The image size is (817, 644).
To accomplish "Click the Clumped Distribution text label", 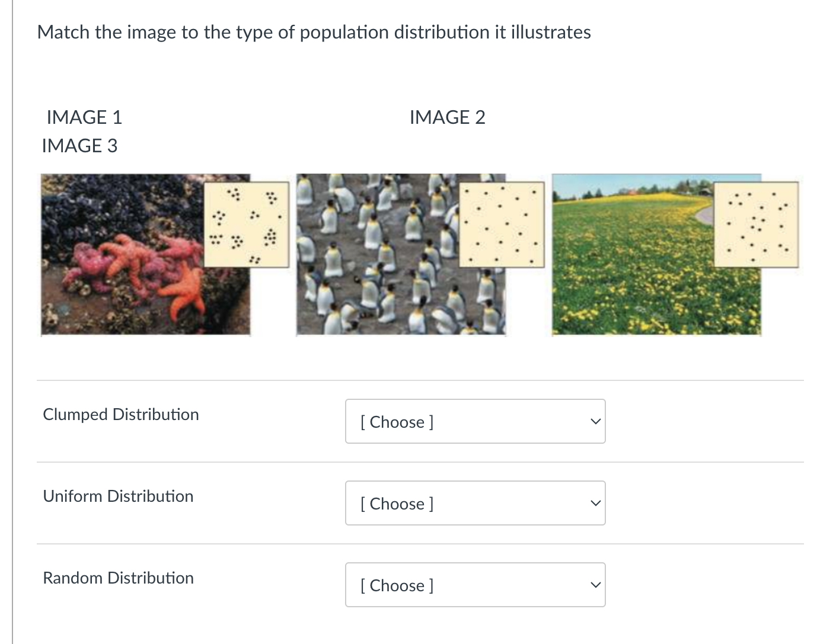I will click(120, 414).
